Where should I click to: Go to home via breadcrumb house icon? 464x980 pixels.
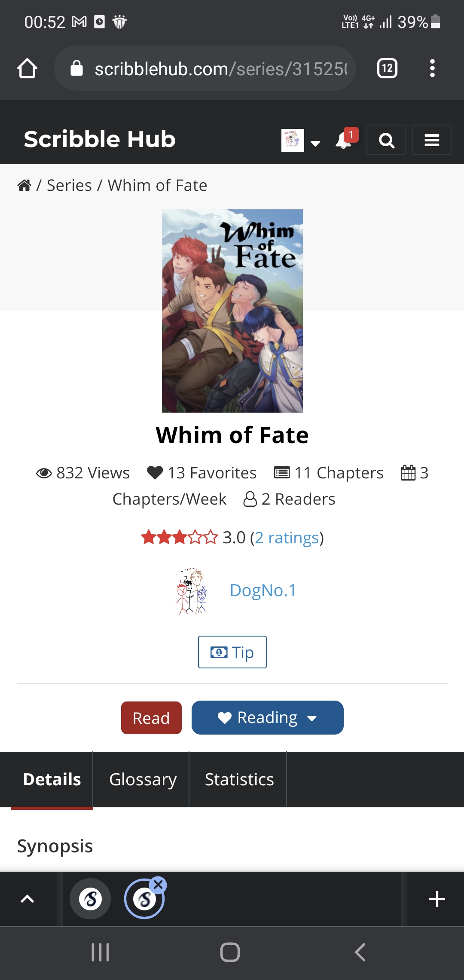24,185
